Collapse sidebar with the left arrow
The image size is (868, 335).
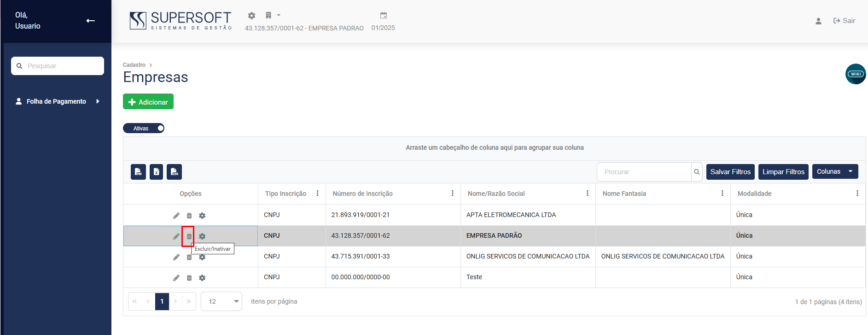point(91,21)
